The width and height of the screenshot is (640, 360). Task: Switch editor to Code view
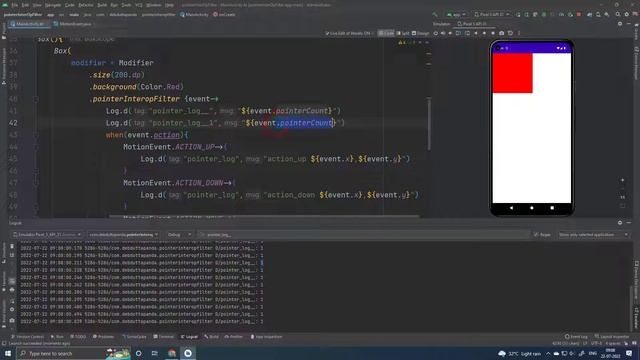(x=386, y=33)
